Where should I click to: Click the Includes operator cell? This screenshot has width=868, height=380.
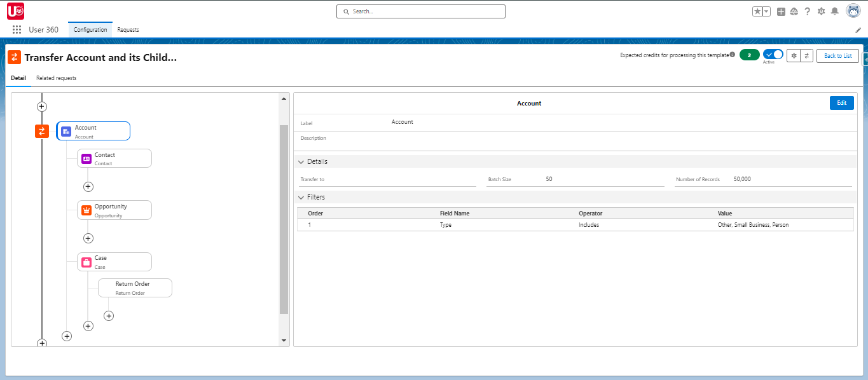589,225
